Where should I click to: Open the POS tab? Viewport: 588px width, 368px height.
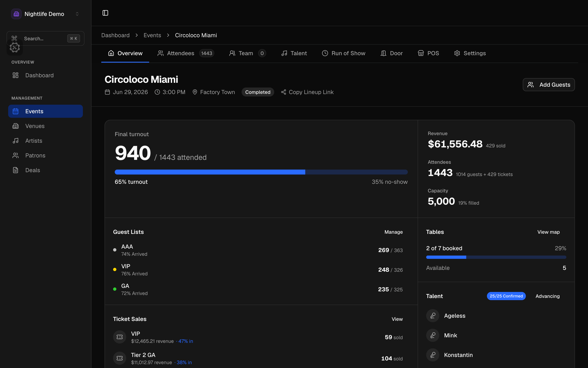[x=428, y=53]
